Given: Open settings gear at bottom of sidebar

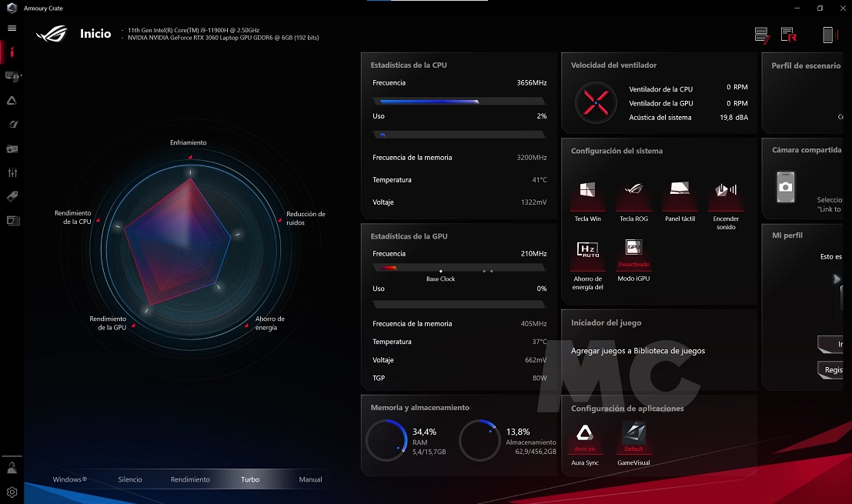Looking at the screenshot, I should pyautogui.click(x=12, y=492).
